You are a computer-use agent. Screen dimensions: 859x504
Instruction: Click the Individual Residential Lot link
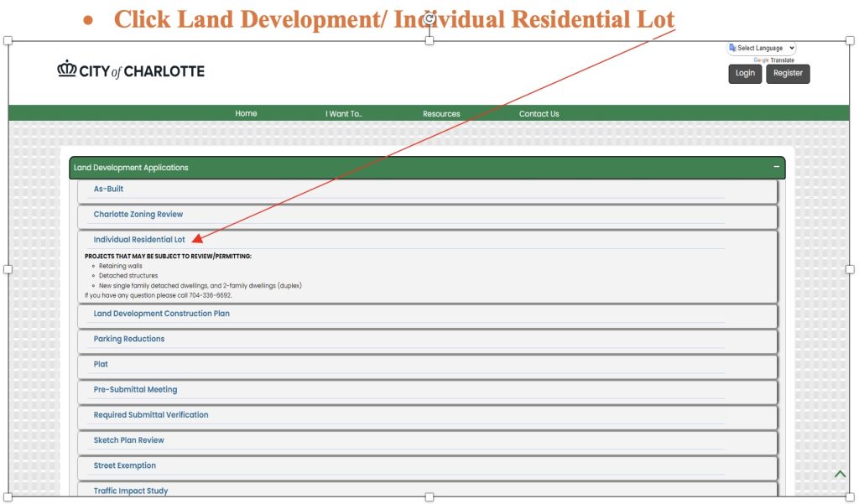click(x=139, y=240)
